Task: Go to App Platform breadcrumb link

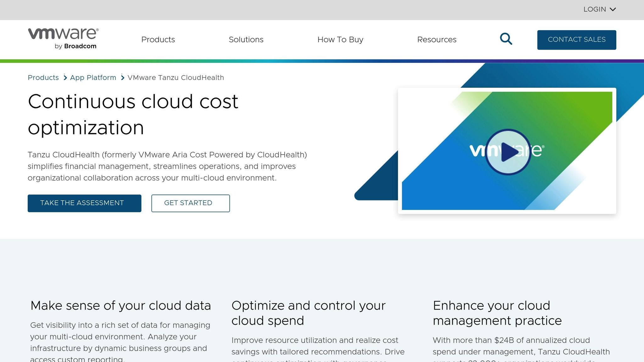Action: click(93, 78)
